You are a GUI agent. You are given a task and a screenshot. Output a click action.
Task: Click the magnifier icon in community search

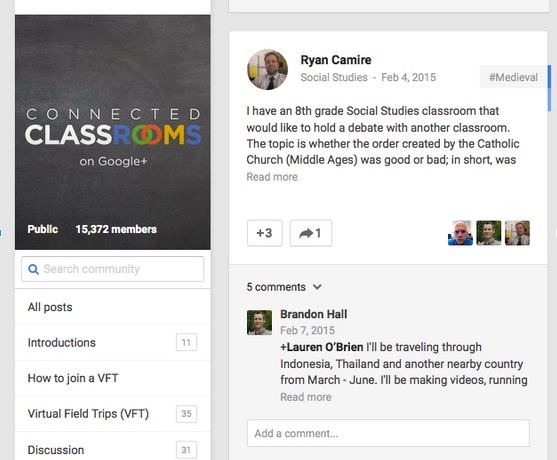pos(33,269)
